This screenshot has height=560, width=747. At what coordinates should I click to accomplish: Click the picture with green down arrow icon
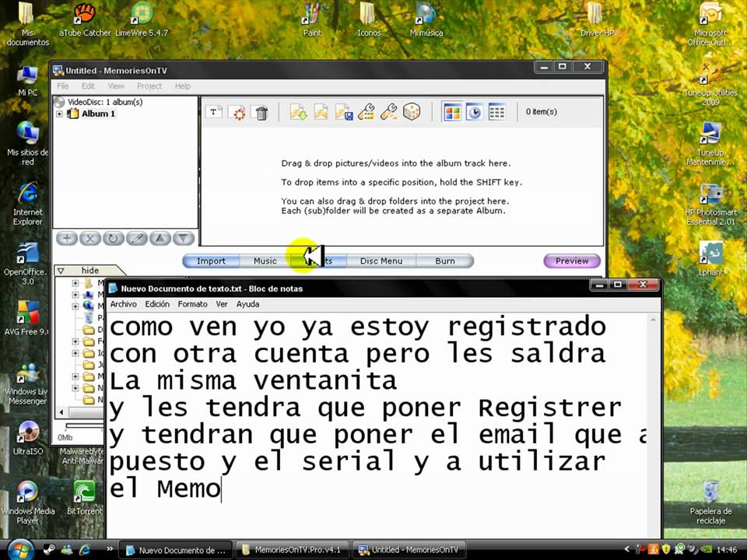point(299,112)
